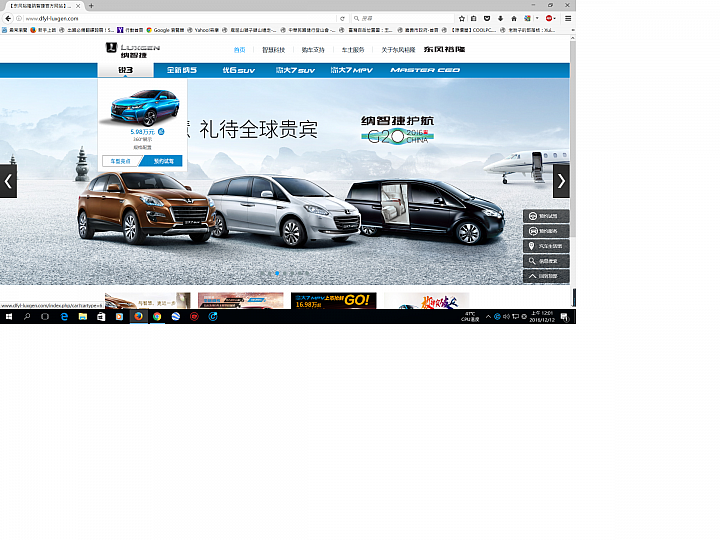The image size is (720, 540).
Task: Open Task View on the taskbar
Action: click(45, 316)
